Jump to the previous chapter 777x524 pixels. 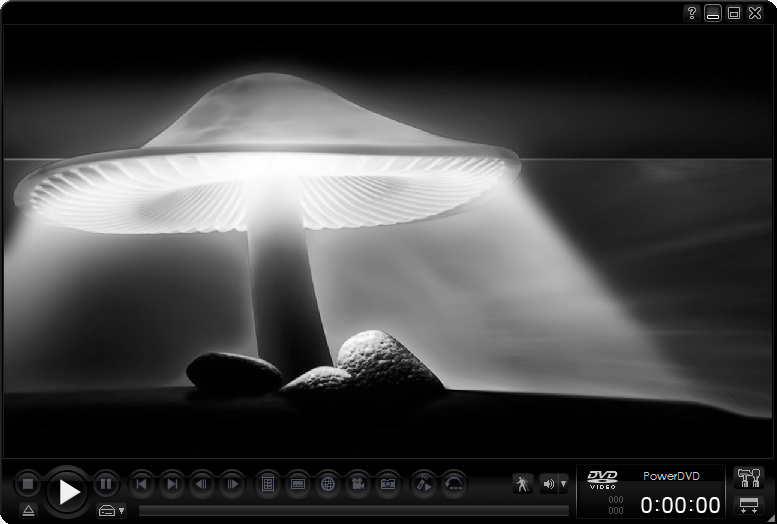tap(141, 484)
